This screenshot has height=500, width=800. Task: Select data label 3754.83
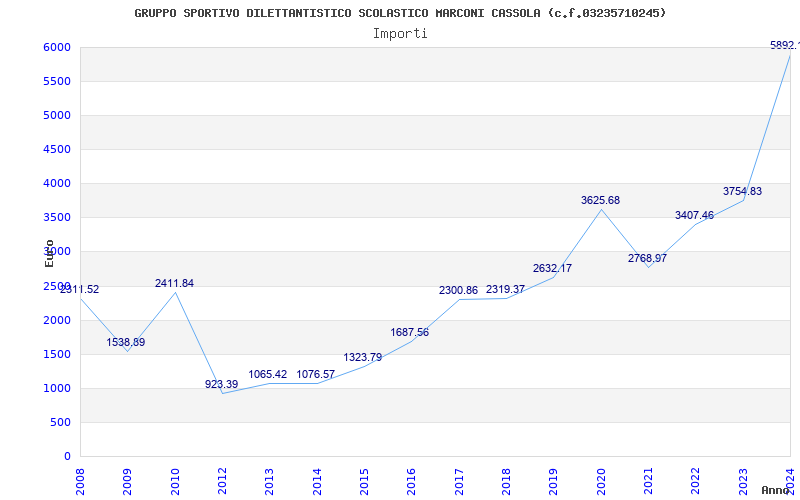tap(742, 191)
